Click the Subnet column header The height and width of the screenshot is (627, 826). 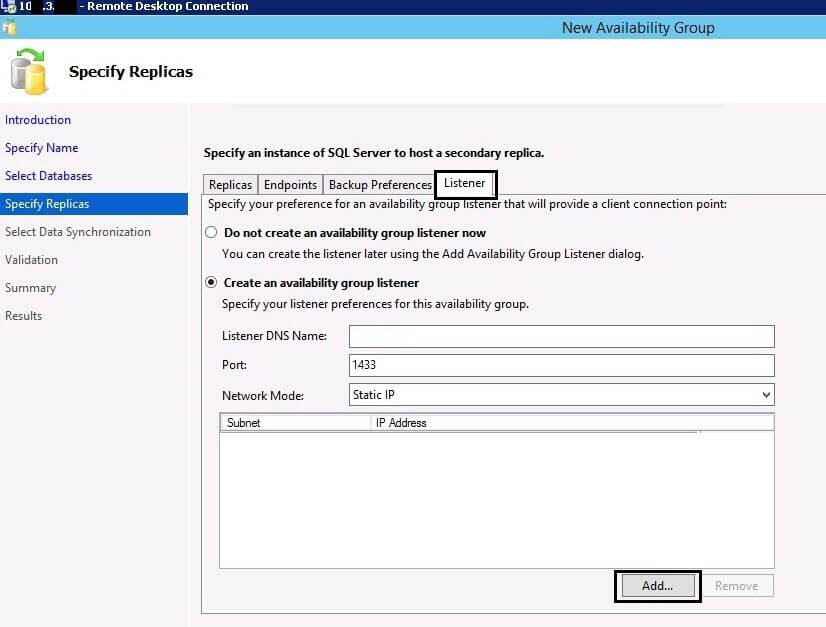(294, 423)
